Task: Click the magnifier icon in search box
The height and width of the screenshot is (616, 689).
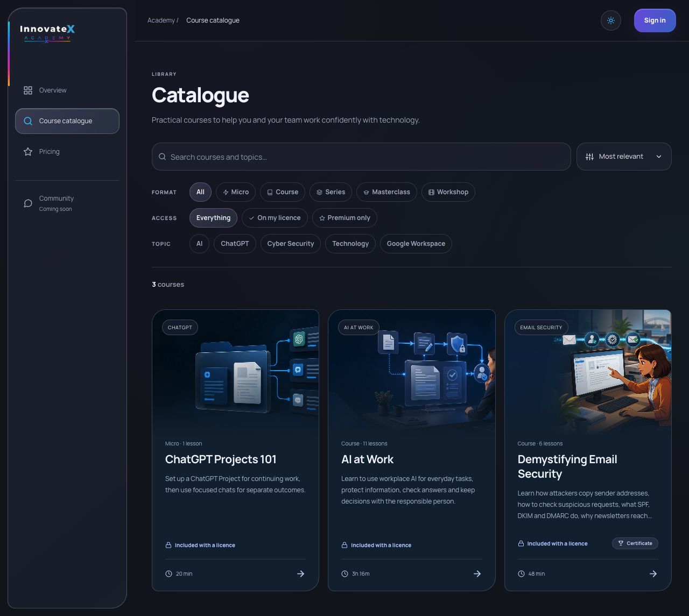Action: click(x=162, y=157)
